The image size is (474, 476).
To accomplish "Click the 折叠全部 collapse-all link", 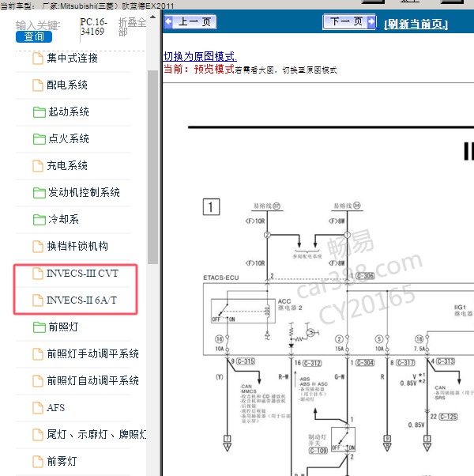I will pyautogui.click(x=132, y=27).
